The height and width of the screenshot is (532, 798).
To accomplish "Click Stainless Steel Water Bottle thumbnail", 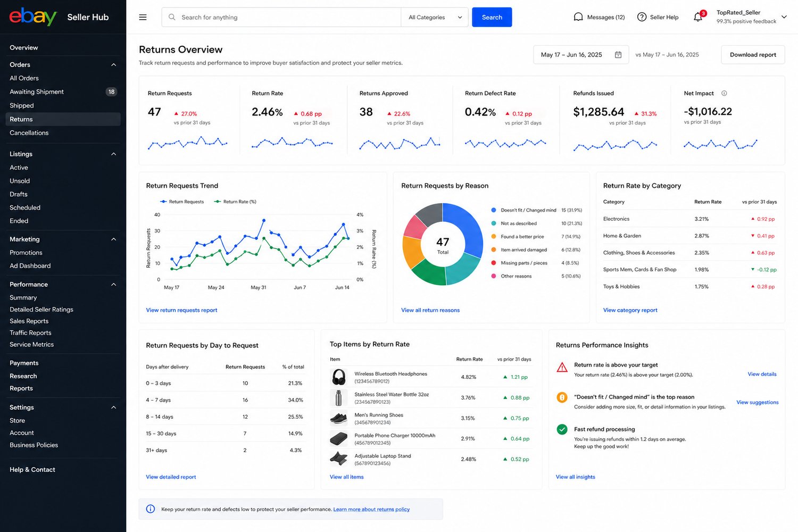I will [x=339, y=397].
